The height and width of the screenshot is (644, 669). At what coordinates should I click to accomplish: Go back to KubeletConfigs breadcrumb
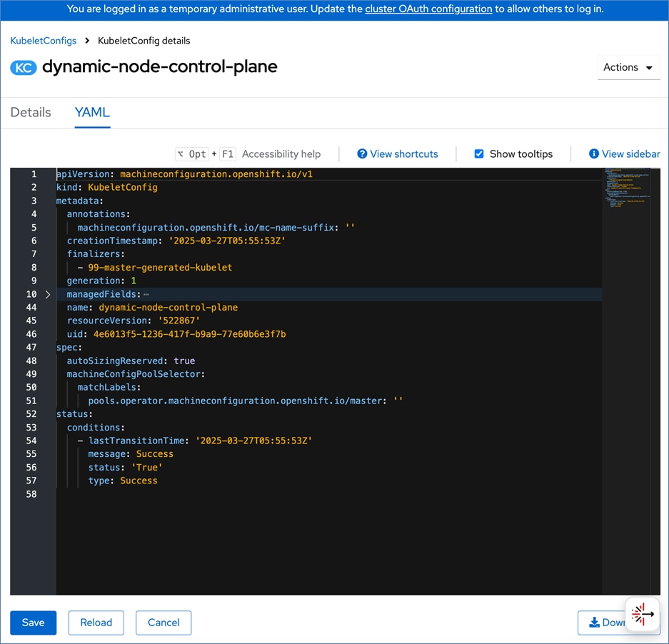(x=43, y=41)
